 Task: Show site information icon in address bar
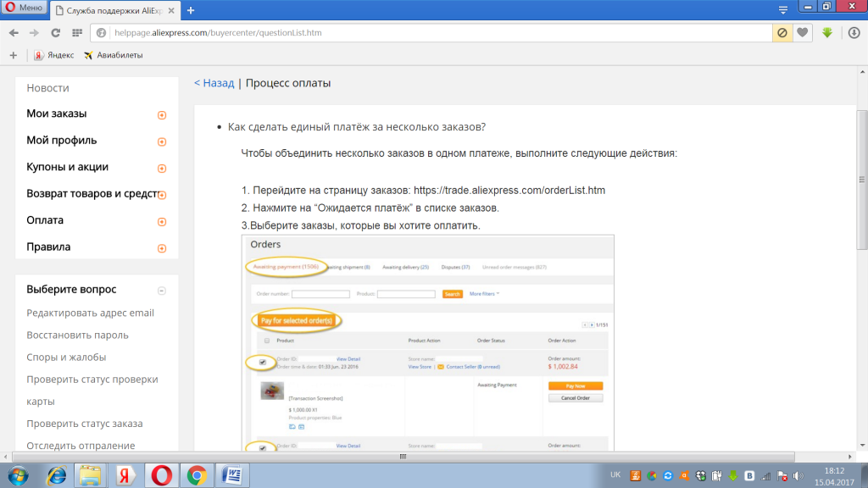pos(102,33)
